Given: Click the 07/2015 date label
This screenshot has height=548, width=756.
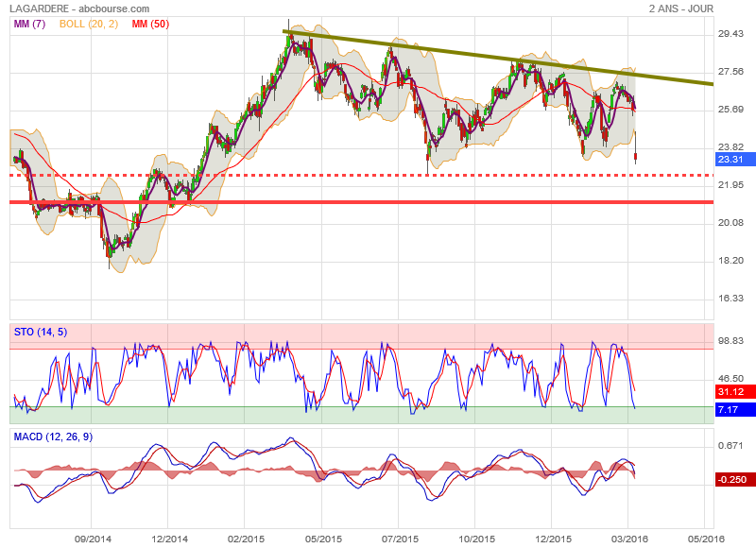Looking at the screenshot, I should 400,539.
